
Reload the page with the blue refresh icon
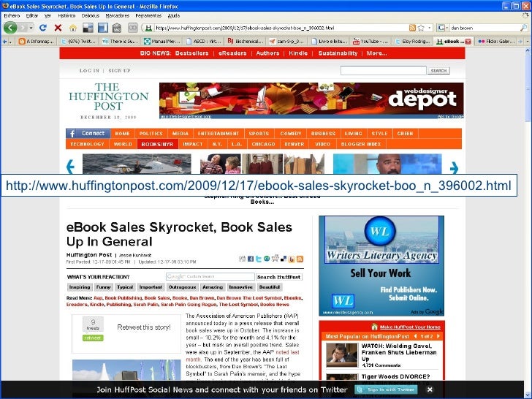tap(42, 28)
